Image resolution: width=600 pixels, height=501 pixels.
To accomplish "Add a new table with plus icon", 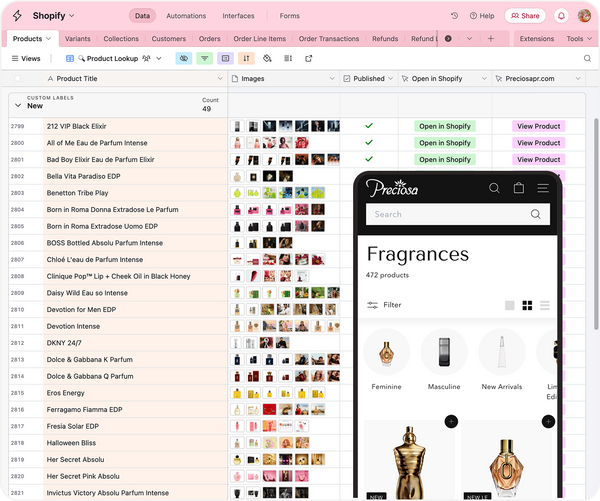I will [490, 39].
